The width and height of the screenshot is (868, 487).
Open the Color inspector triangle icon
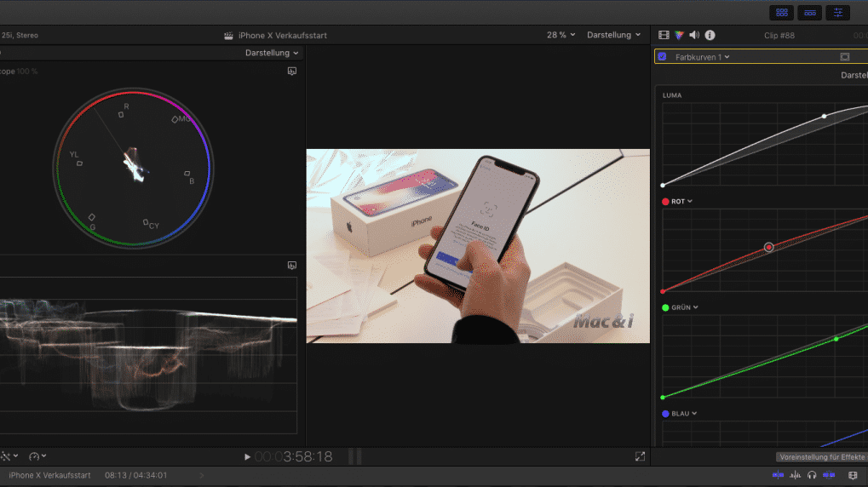click(679, 35)
